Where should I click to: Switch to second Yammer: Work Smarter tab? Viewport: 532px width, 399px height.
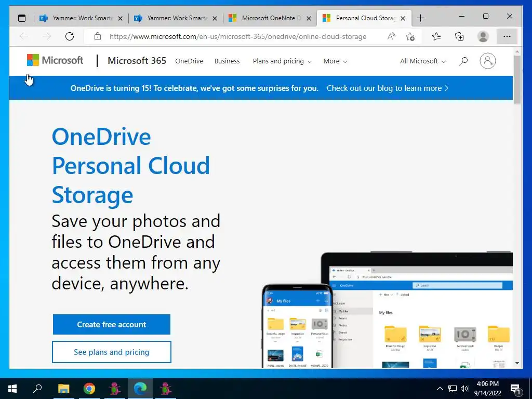pos(176,18)
